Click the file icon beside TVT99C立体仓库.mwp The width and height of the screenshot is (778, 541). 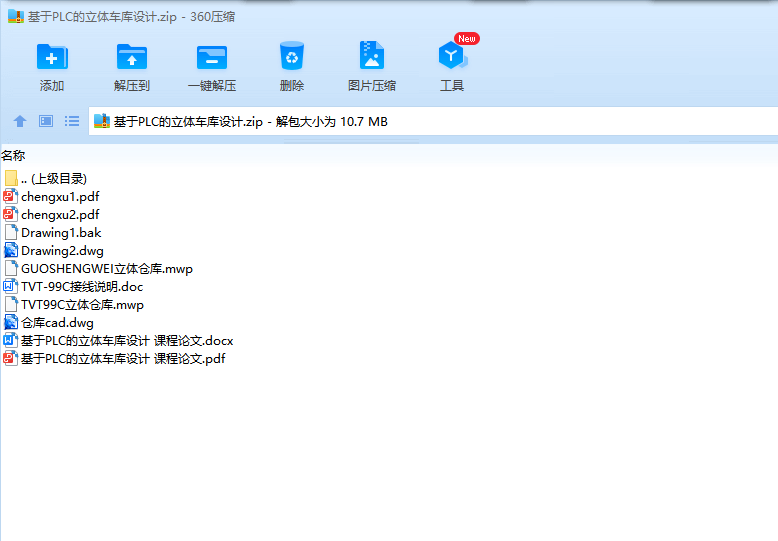point(11,304)
